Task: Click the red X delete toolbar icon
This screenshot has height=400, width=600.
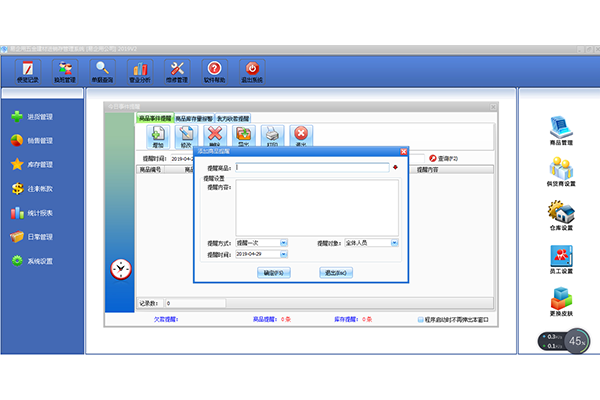Action: (x=215, y=136)
